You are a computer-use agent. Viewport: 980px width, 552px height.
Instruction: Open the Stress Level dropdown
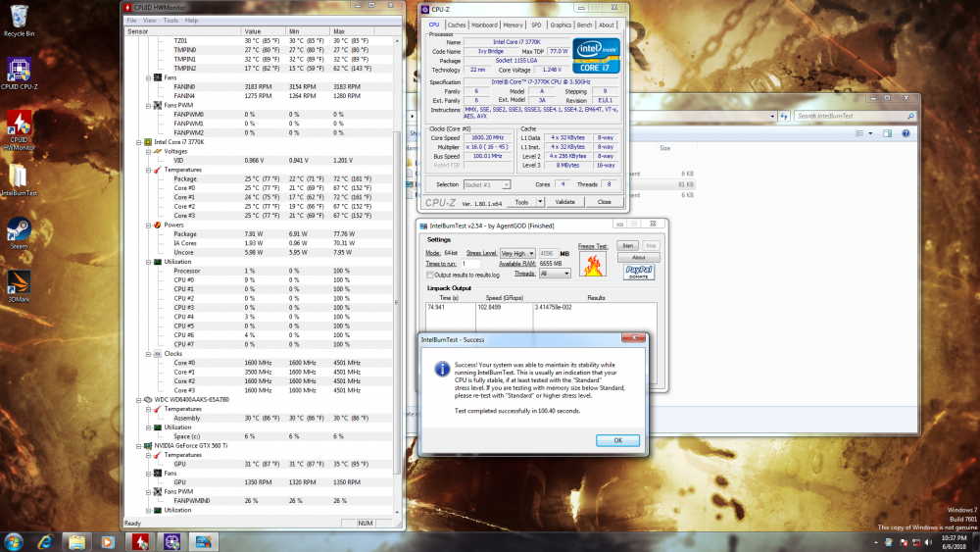pos(517,253)
